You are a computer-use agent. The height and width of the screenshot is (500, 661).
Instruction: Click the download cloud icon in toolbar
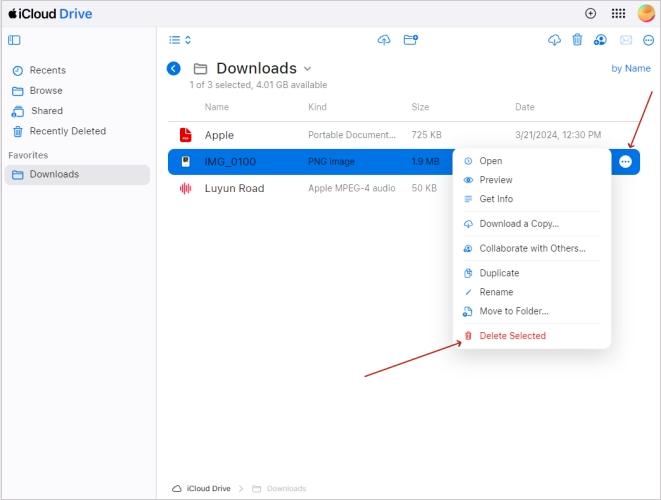point(555,40)
